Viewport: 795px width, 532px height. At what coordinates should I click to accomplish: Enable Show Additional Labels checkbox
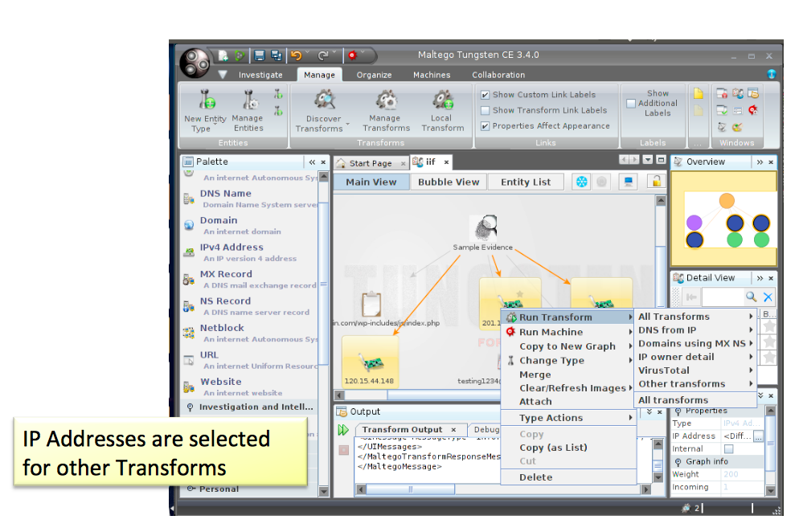point(631,104)
